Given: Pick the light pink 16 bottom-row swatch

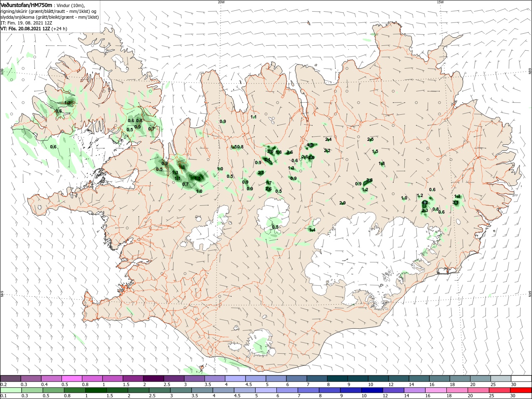Looking at the screenshot, I should [x=436, y=390].
